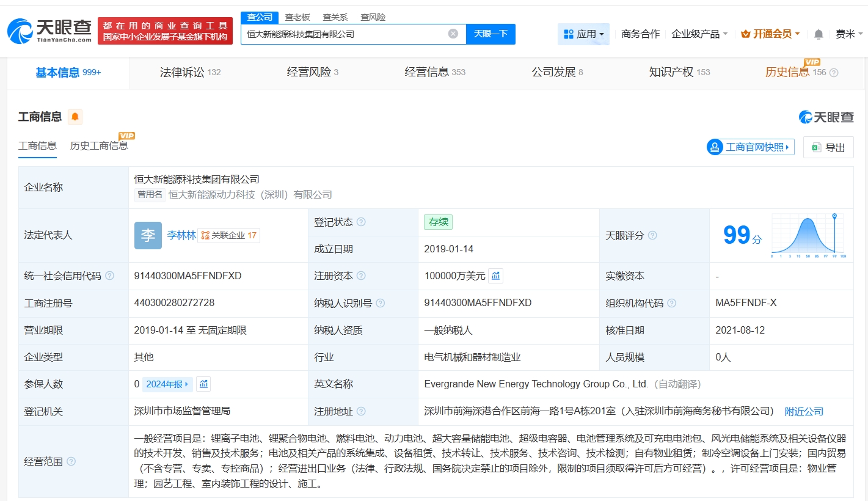The image size is (868, 501).
Task: Click the 导出 export button
Action: point(828,147)
